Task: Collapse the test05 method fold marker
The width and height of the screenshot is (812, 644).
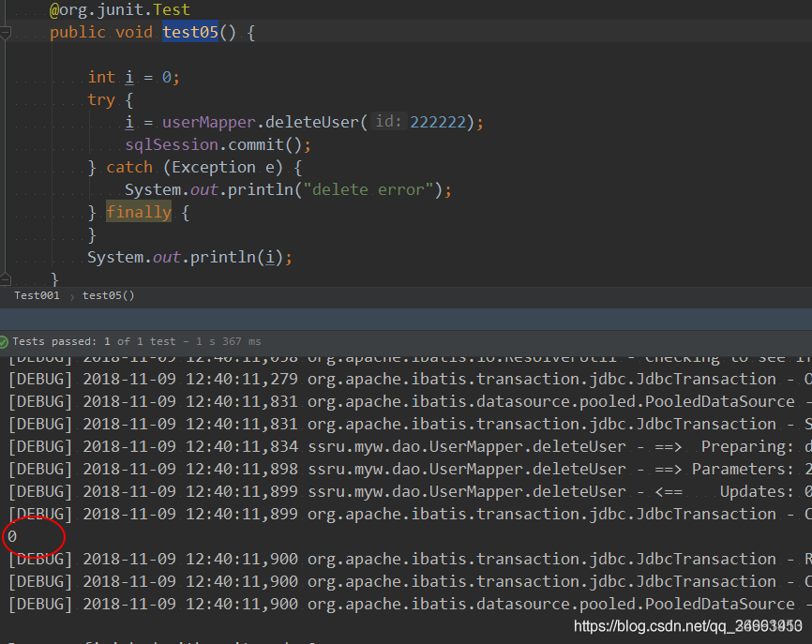Action: click(6, 33)
